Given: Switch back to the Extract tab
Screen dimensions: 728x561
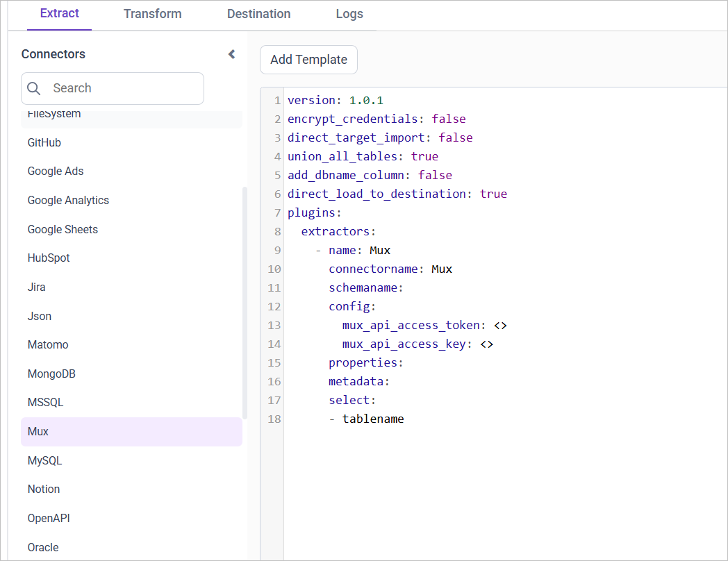Looking at the screenshot, I should point(59,14).
